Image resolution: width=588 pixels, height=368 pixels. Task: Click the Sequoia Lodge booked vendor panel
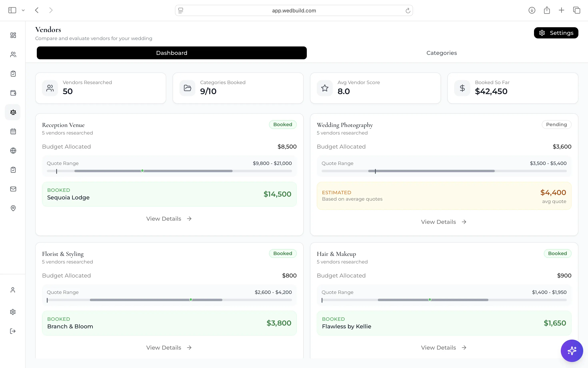(169, 194)
